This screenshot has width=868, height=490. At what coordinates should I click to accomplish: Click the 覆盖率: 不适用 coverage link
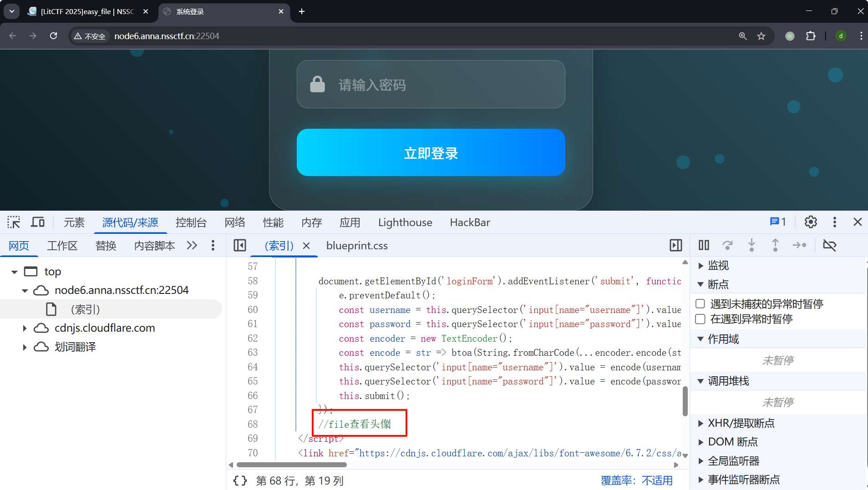(636, 480)
